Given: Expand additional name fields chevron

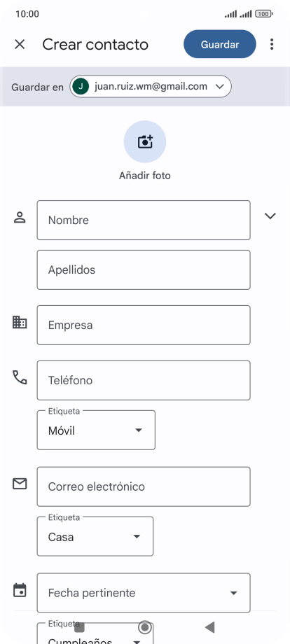Looking at the screenshot, I should point(270,216).
